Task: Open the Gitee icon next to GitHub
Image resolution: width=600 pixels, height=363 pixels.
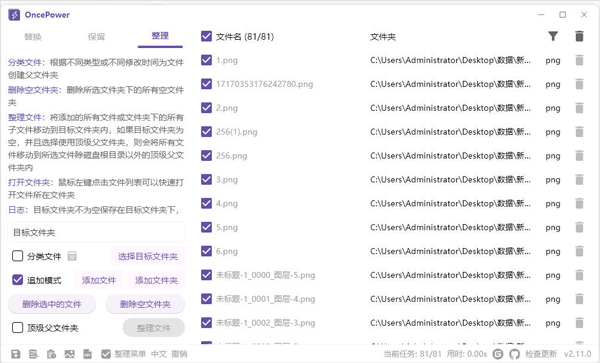Action: coord(498,354)
